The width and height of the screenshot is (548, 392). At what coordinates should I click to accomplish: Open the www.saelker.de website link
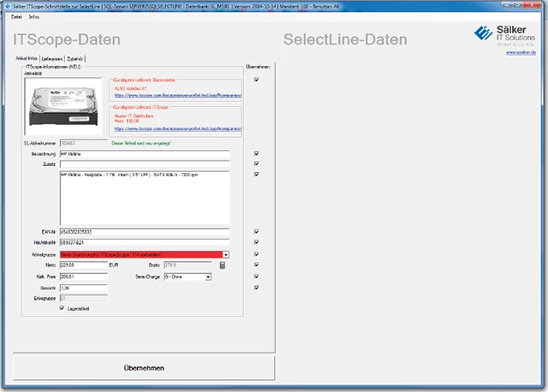[521, 52]
